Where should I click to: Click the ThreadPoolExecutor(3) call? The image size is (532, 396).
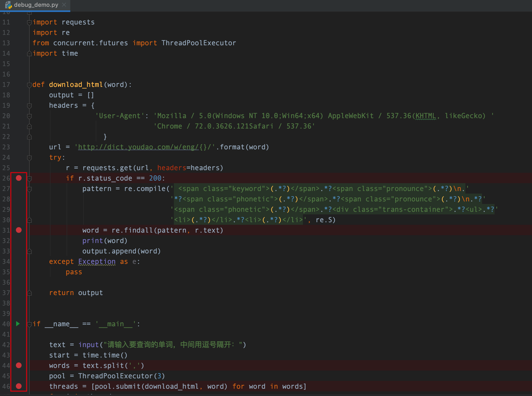[121, 376]
